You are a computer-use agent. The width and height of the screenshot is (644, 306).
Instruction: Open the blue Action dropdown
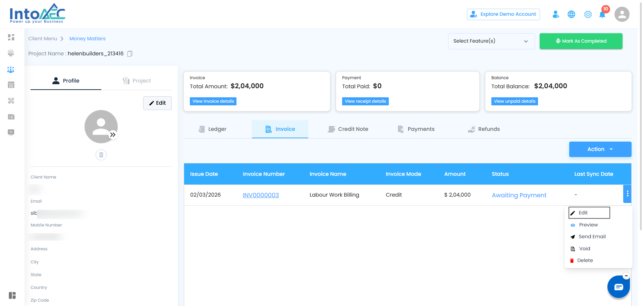[600, 149]
